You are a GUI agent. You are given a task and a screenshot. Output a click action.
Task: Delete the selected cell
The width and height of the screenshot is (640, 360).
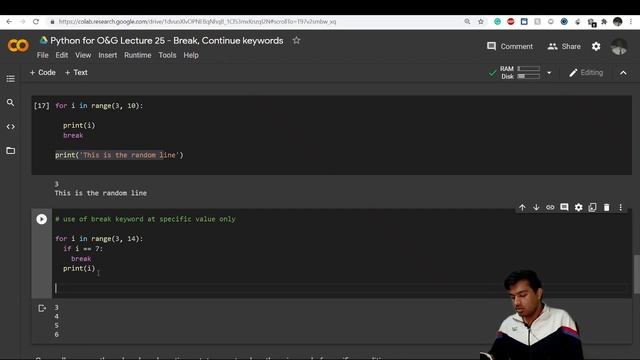[607, 207]
